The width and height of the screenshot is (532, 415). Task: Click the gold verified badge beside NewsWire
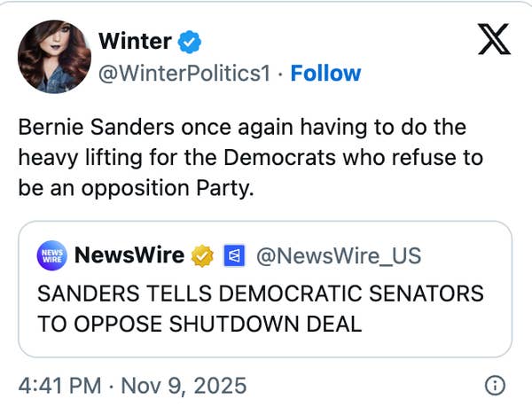pos(204,256)
